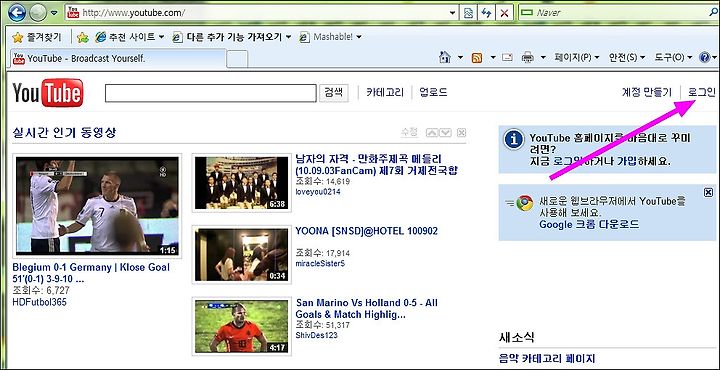The width and height of the screenshot is (720, 370).
Task: Open Favorites with the 즐겨찾기 star button
Action: 36,37
